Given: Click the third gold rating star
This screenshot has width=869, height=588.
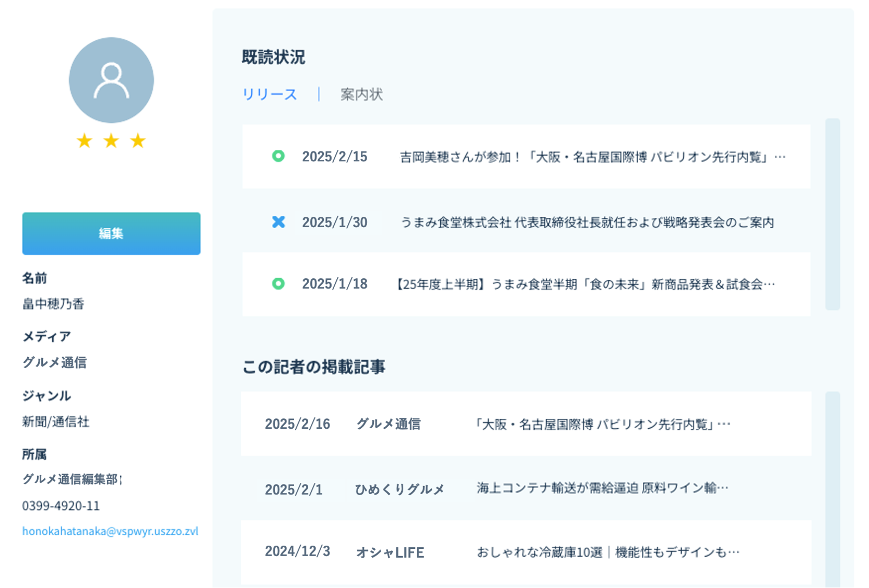Looking at the screenshot, I should pyautogui.click(x=138, y=140).
